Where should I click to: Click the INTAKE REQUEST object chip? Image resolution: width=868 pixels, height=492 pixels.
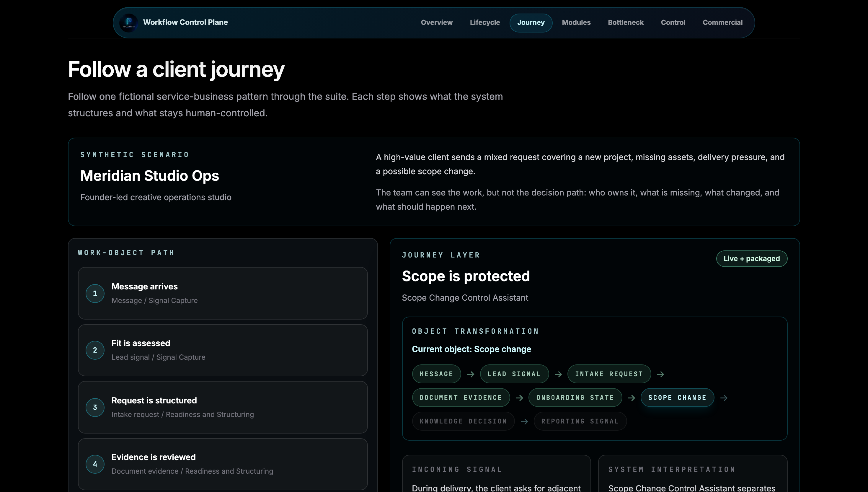pyautogui.click(x=609, y=374)
